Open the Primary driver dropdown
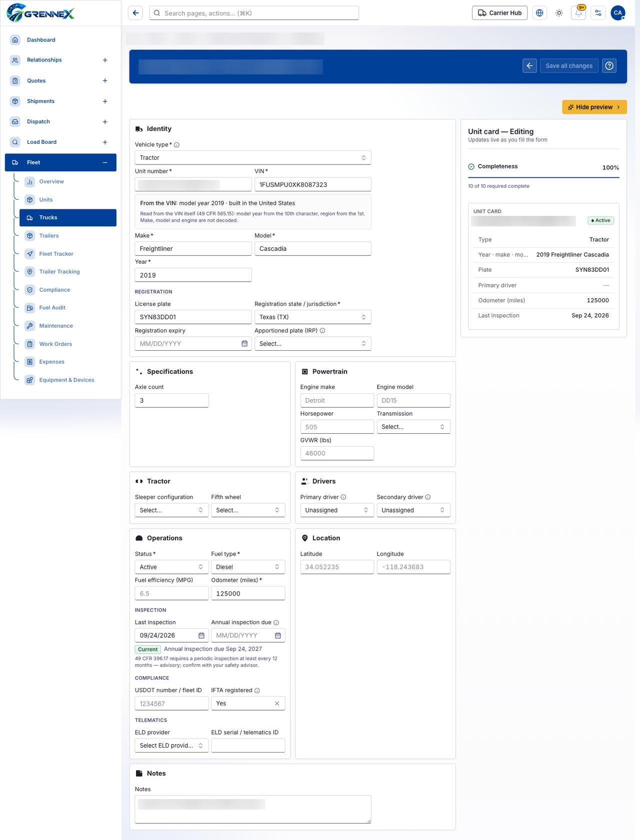This screenshot has height=840, width=640. (x=337, y=510)
